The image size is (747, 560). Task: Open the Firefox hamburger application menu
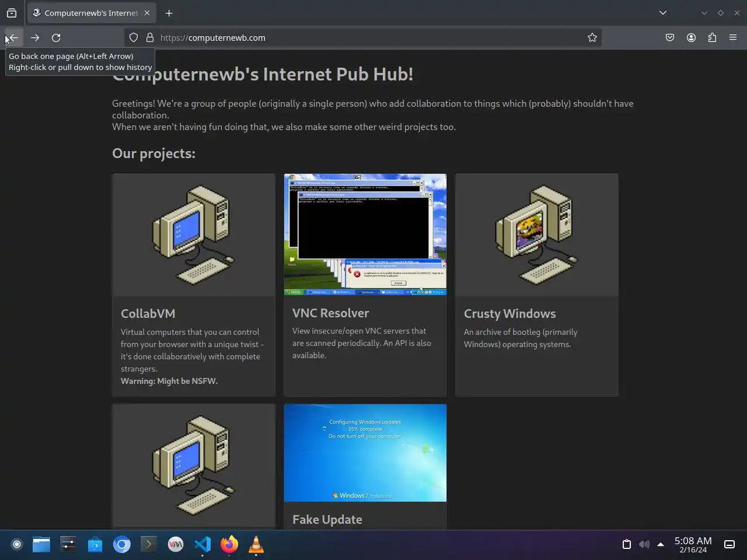click(x=733, y=37)
